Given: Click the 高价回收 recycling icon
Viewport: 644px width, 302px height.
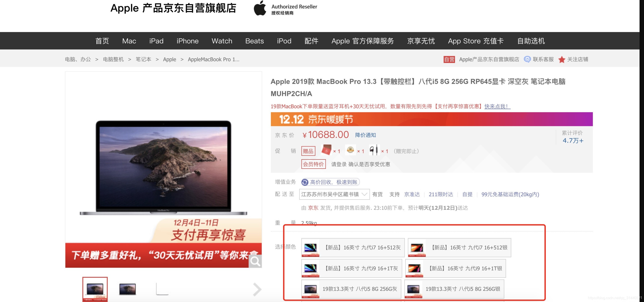Looking at the screenshot, I should [x=305, y=182].
